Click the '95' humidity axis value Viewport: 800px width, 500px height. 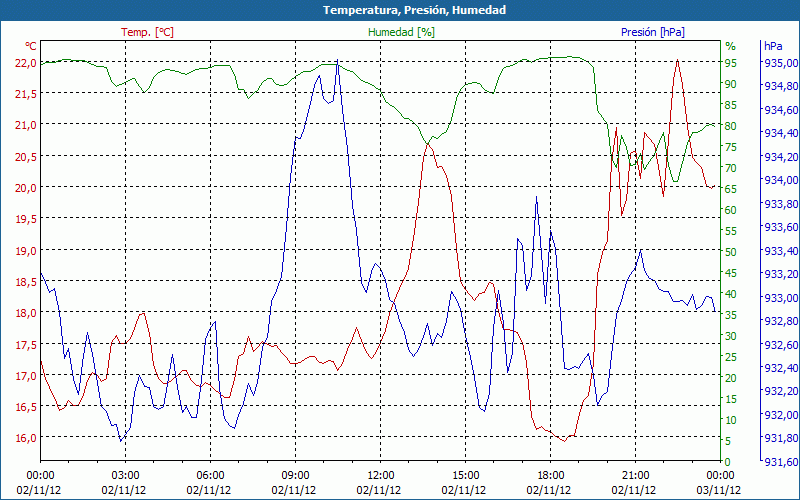point(731,63)
